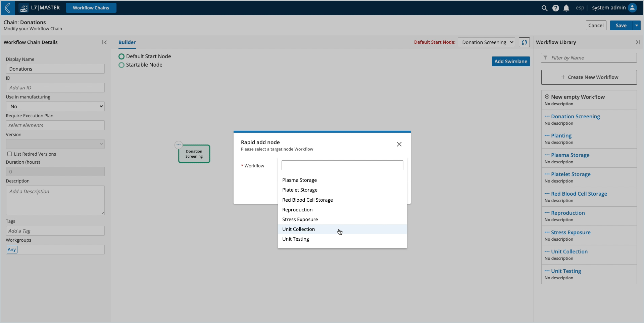644x323 pixels.
Task: Click the esp label in header
Action: (x=580, y=8)
